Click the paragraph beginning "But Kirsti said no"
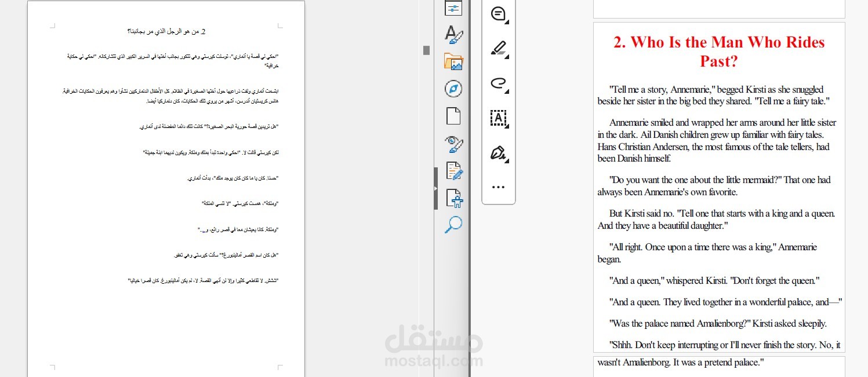Viewport: 868px width, 377px height. tap(716, 219)
